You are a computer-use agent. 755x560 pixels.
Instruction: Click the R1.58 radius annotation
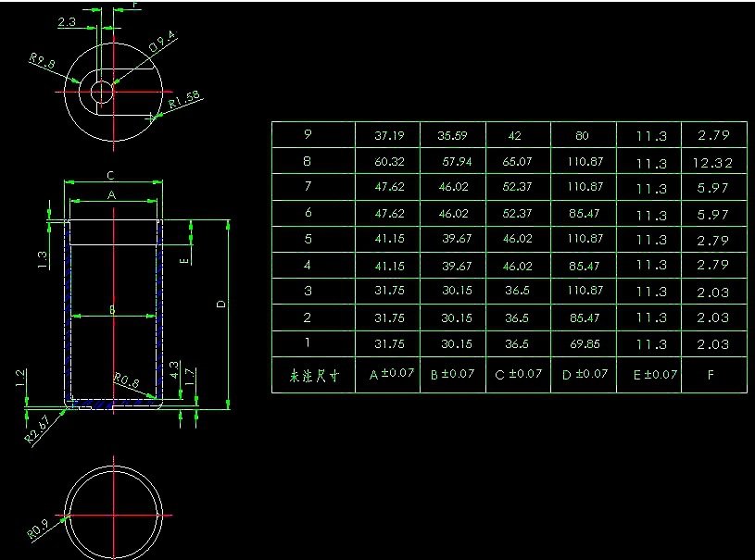pyautogui.click(x=185, y=101)
